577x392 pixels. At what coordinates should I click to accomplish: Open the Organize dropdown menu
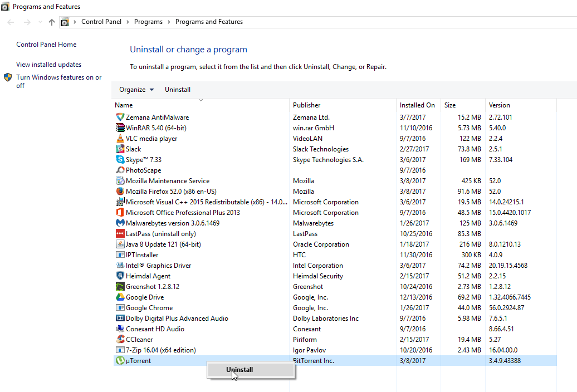click(x=136, y=90)
